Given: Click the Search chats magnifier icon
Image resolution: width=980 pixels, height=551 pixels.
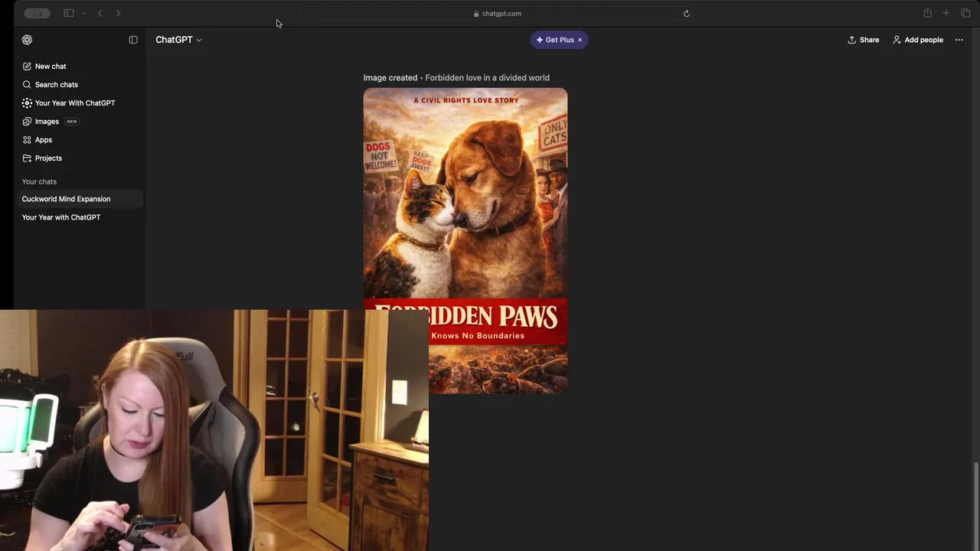Looking at the screenshot, I should point(27,85).
